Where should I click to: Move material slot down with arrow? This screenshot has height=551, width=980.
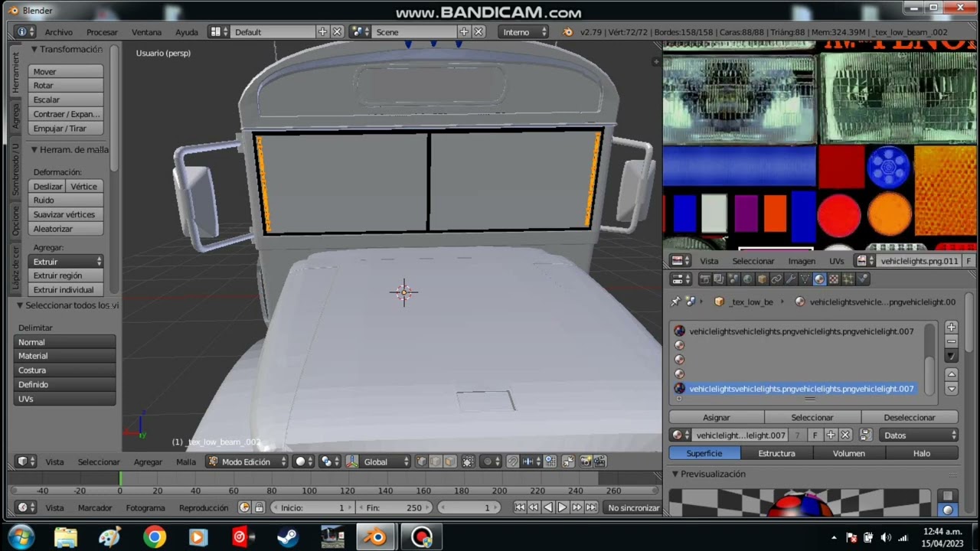coord(951,389)
